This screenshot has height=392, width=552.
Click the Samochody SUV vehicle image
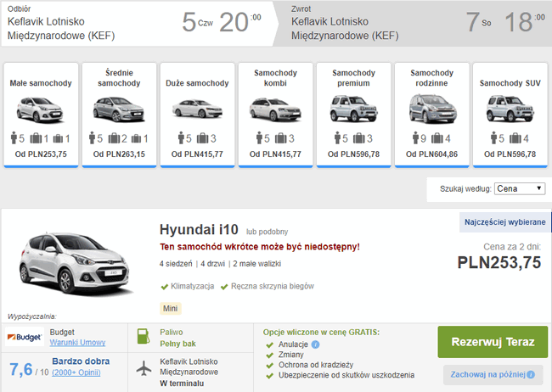[x=510, y=109]
